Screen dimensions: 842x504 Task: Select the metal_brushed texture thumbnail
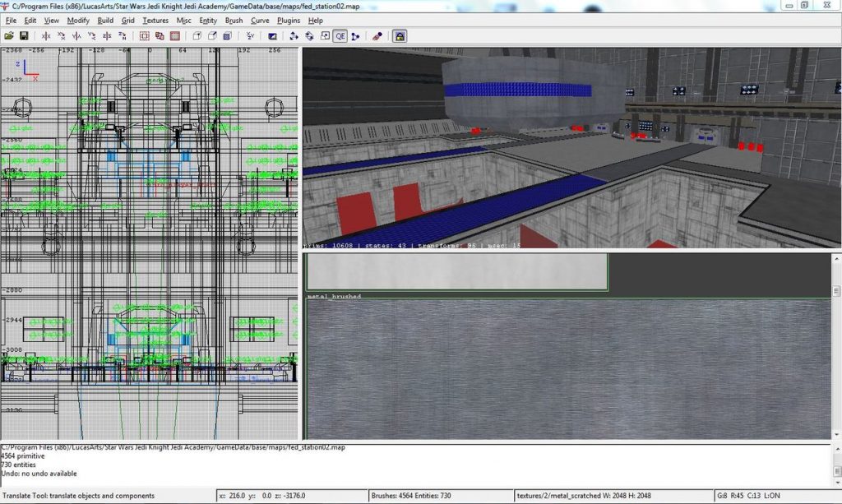pos(569,369)
